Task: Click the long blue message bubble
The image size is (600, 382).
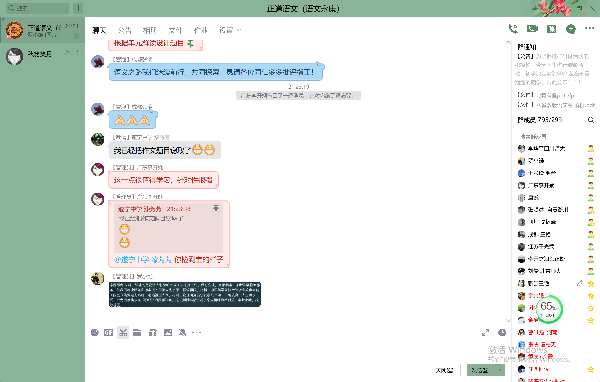Action: click(216, 72)
